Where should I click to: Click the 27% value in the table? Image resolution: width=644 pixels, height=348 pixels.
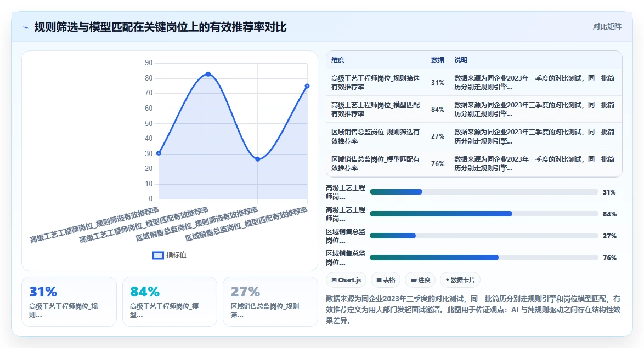(437, 136)
